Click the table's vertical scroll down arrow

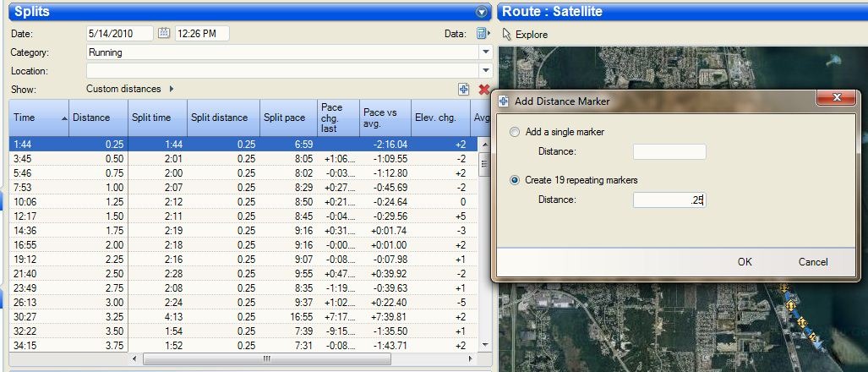click(x=484, y=344)
